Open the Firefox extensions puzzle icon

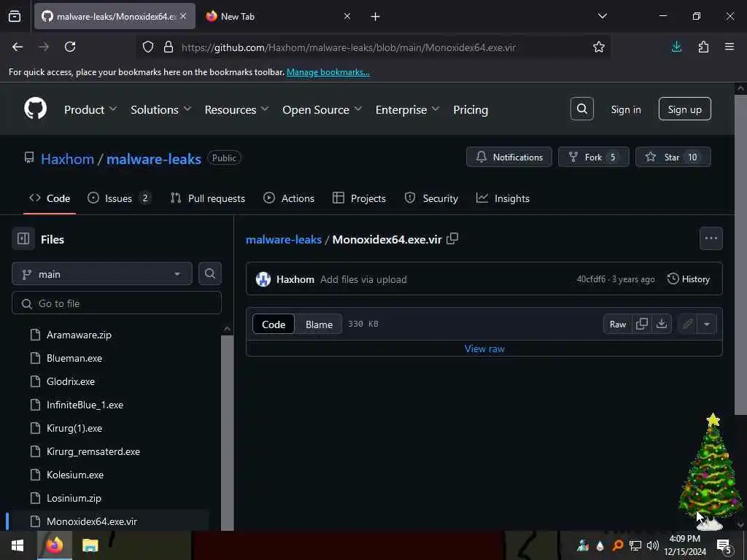(703, 47)
